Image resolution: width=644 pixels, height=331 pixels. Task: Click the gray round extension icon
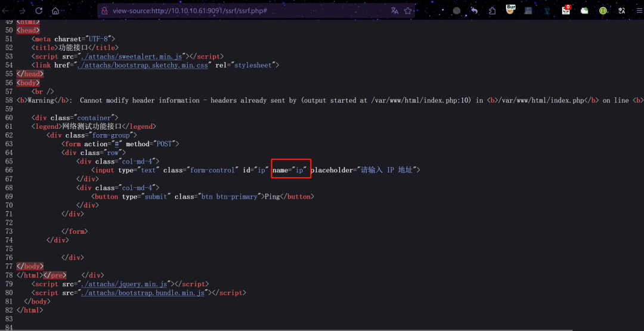click(457, 11)
